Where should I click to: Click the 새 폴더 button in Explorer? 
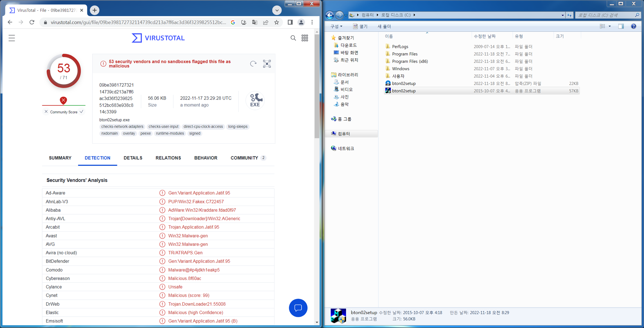pyautogui.click(x=384, y=26)
